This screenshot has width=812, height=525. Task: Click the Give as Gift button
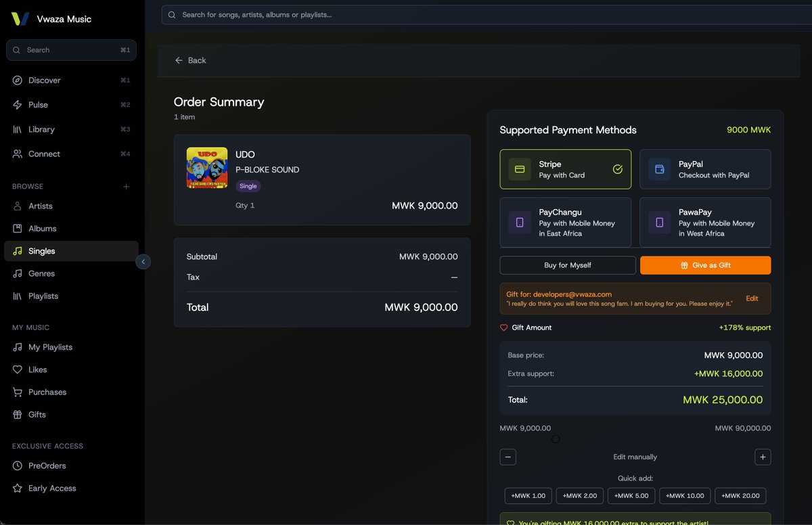point(705,265)
